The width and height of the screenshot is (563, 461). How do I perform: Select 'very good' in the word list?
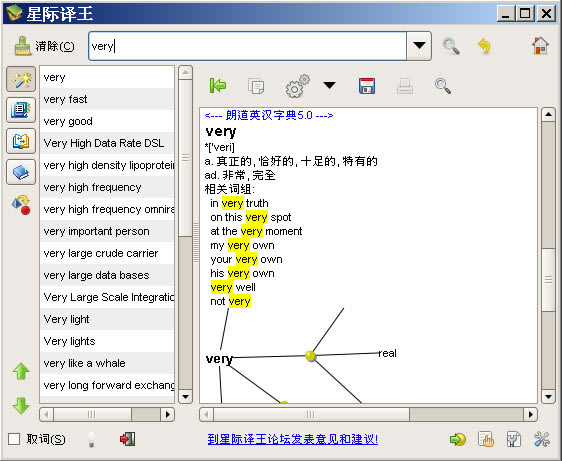[x=107, y=121]
